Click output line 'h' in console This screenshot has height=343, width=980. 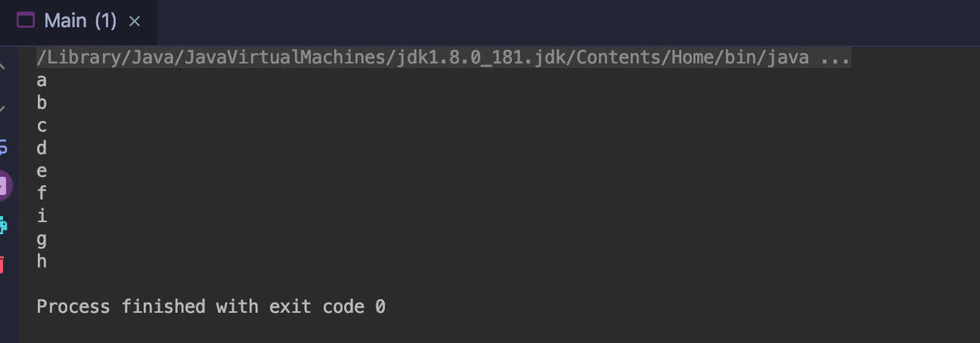coord(42,261)
